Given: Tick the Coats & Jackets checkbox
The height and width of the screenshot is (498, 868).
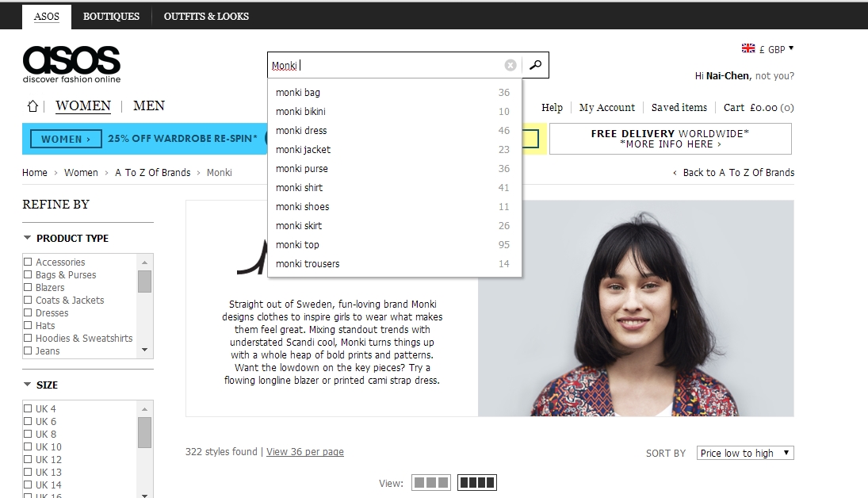Looking at the screenshot, I should tap(28, 300).
